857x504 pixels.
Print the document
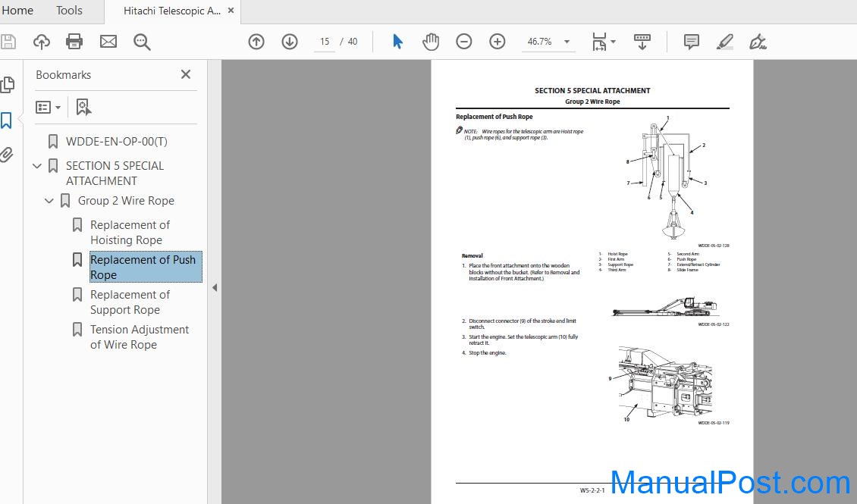74,42
